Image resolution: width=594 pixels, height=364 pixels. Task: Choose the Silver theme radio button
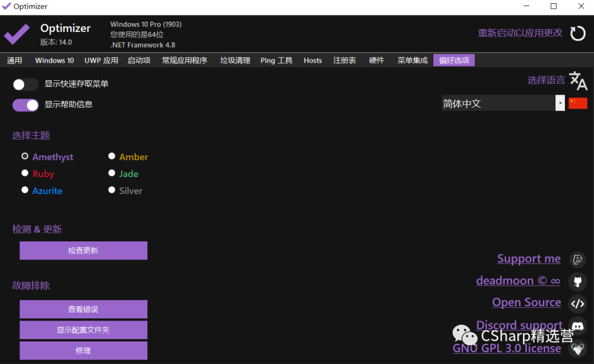point(112,190)
